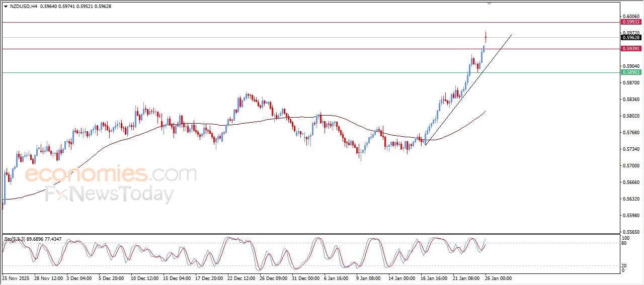Image resolution: width=644 pixels, height=285 pixels.
Task: Select the 0.59933 red price label
Action: [x=631, y=22]
